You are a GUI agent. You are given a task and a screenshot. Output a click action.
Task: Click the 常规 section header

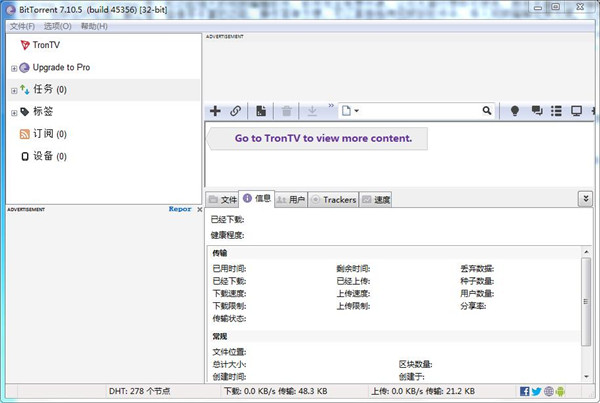pyautogui.click(x=220, y=336)
